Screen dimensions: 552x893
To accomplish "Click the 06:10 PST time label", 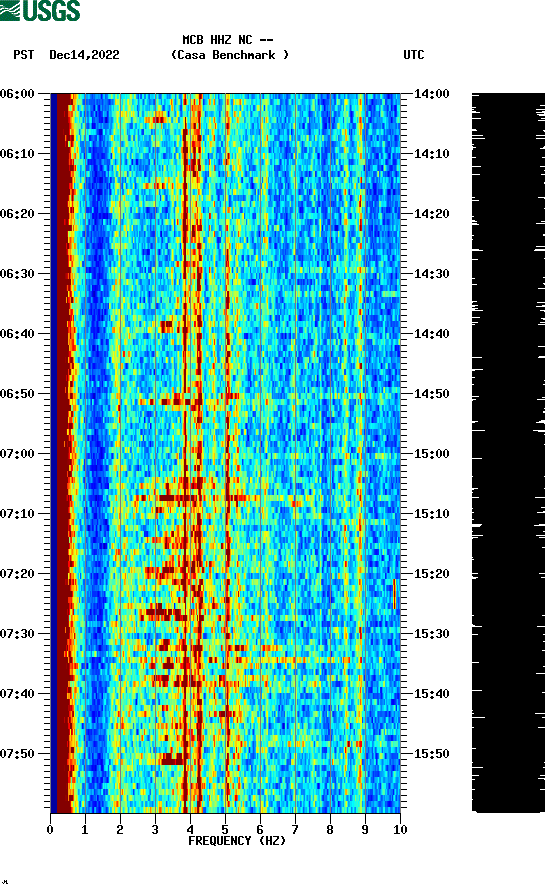I will tap(18, 154).
